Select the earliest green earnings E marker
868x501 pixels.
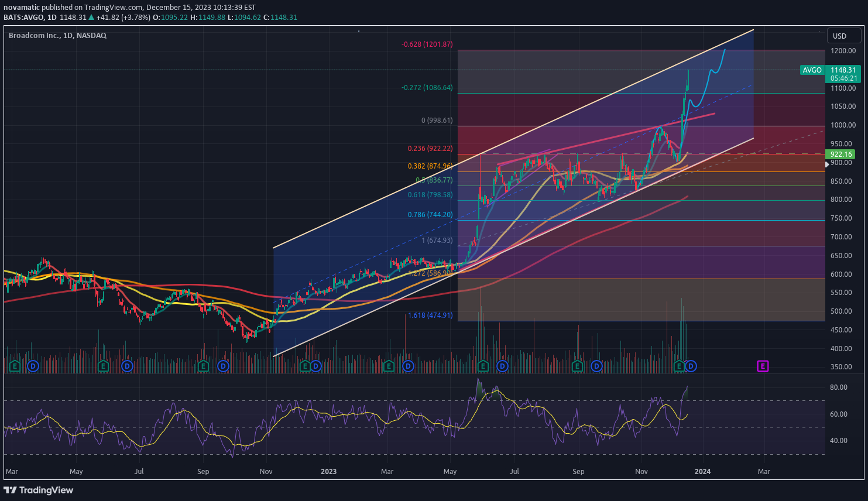click(x=15, y=366)
